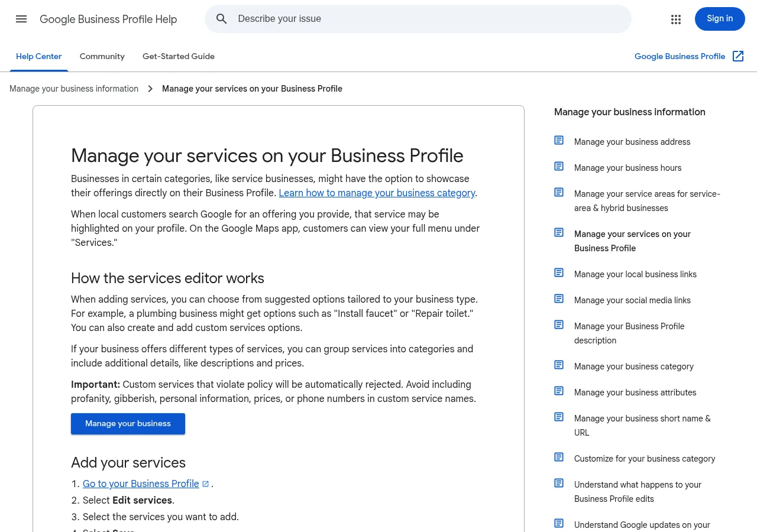Open Manage your Business Profile description article
This screenshot has width=757, height=532.
click(629, 333)
